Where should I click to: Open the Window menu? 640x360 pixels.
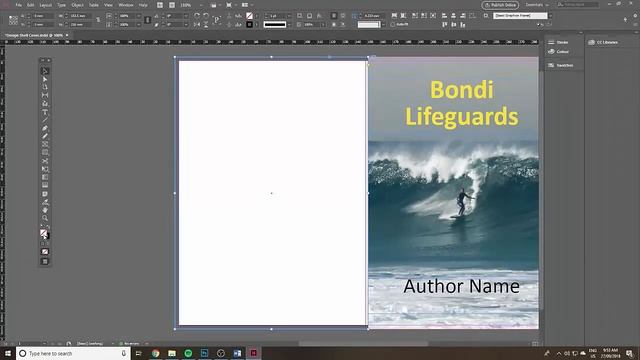(x=126, y=5)
